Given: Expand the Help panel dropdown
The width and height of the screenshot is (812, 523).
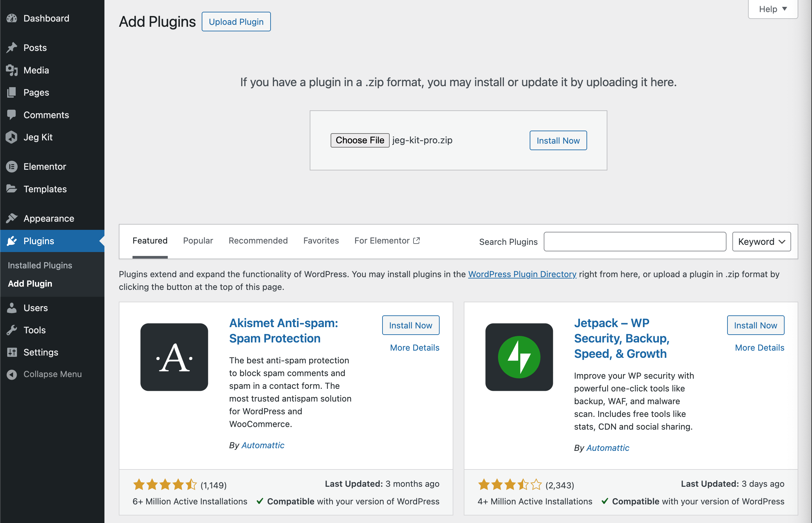Looking at the screenshot, I should [x=773, y=9].
